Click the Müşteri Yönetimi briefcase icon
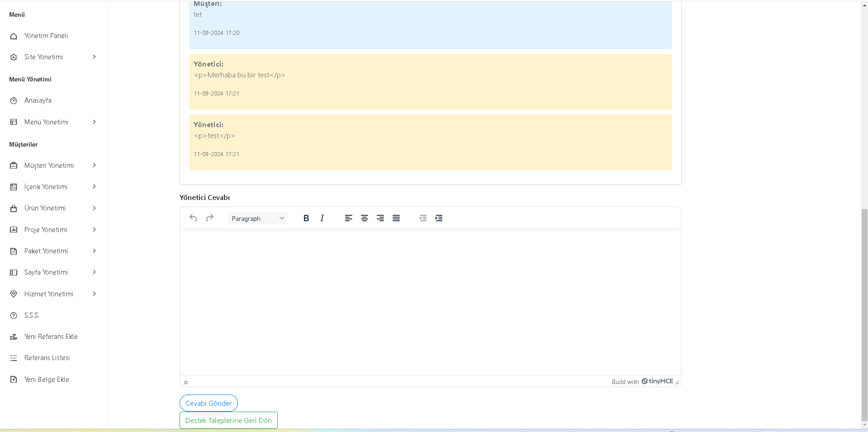 point(14,166)
